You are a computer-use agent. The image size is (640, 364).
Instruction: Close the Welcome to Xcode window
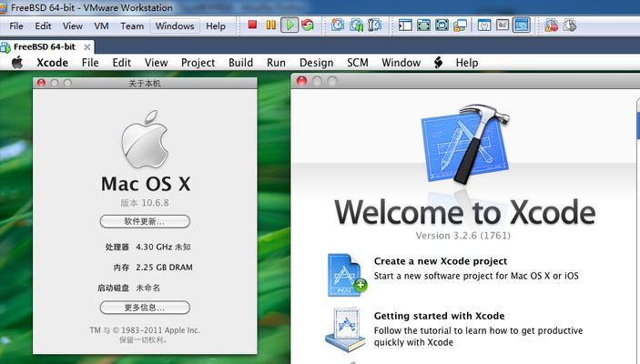[301, 81]
